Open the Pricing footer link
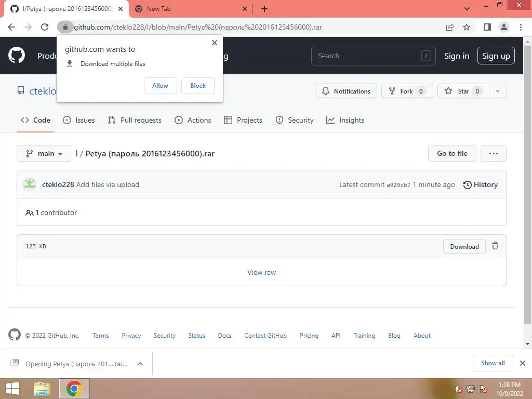Viewport: 532px width, 399px height. pyautogui.click(x=309, y=335)
